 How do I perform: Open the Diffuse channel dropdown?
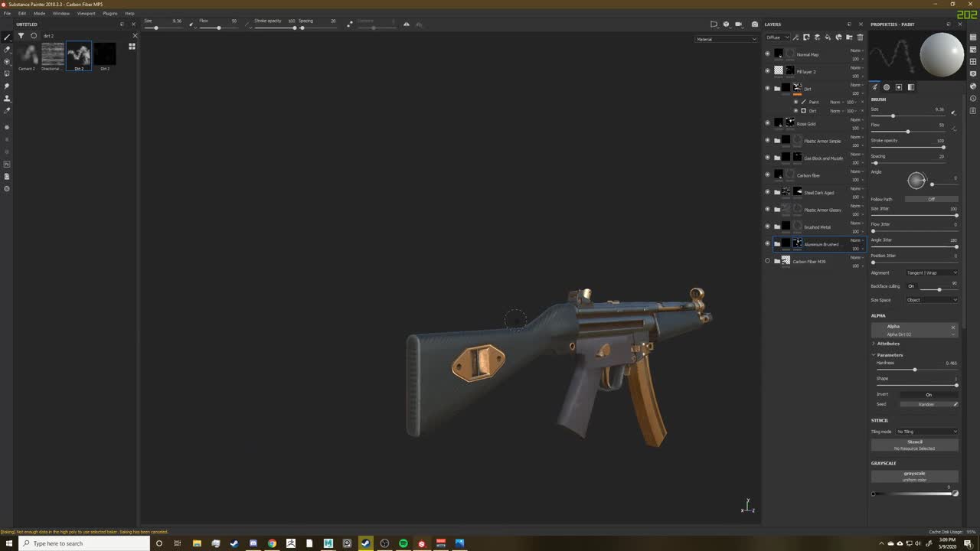click(x=777, y=37)
